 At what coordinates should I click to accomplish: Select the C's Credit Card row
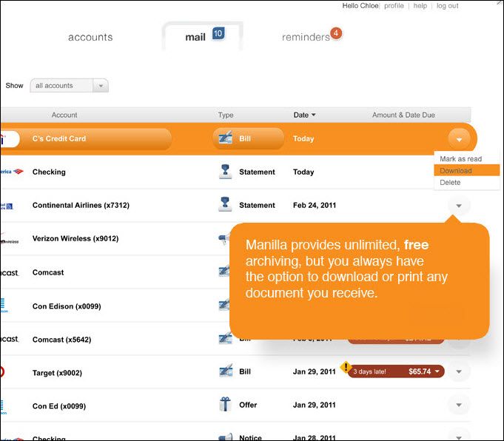tap(238, 138)
